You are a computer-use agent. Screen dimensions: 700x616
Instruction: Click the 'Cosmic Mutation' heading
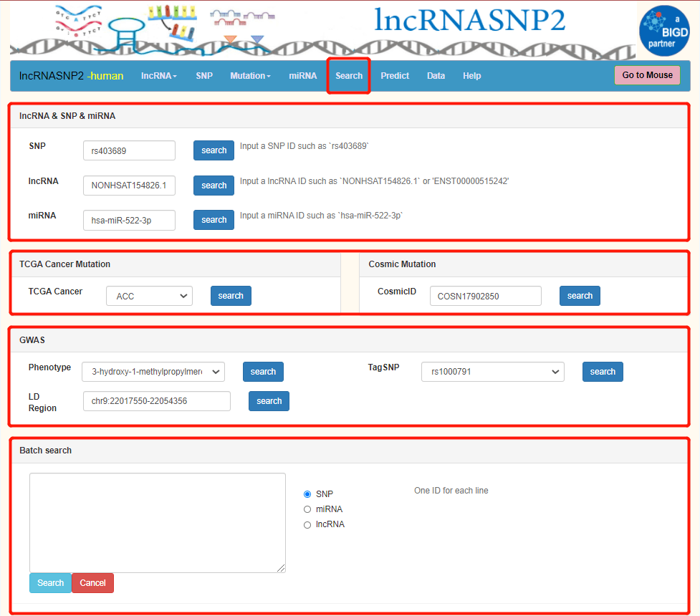point(402,264)
